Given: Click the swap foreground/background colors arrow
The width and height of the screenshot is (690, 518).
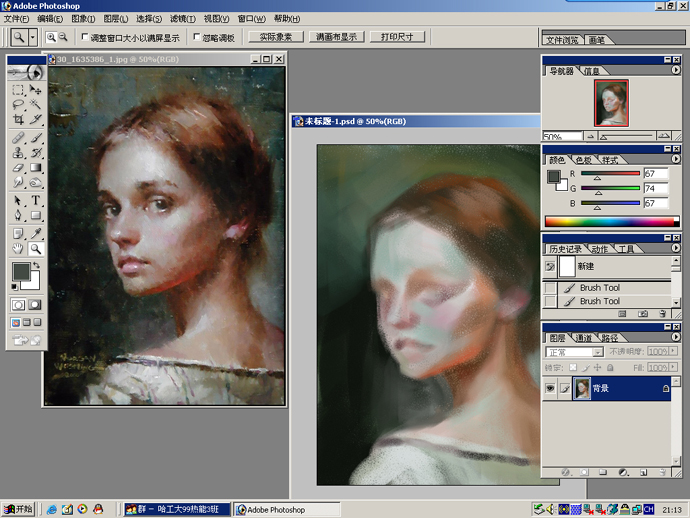Looking at the screenshot, I should click(x=37, y=265).
